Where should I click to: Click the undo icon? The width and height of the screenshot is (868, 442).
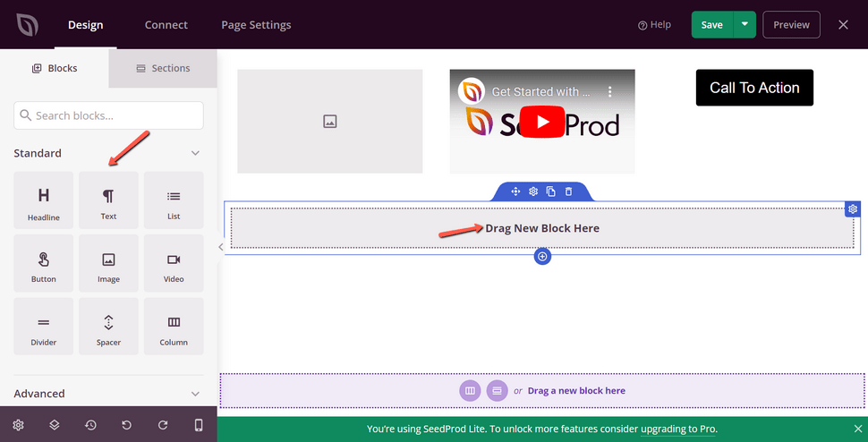click(126, 425)
